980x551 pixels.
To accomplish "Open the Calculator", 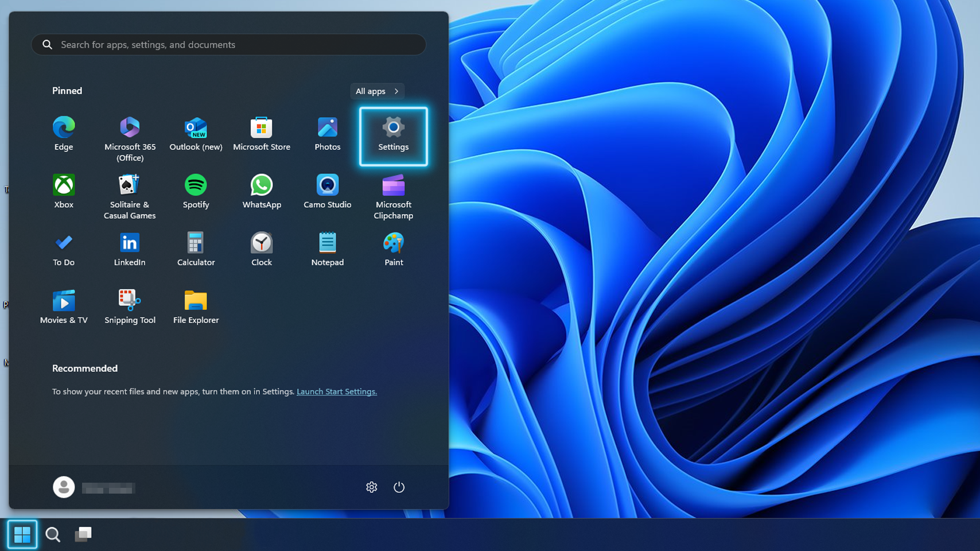I will tap(196, 250).
